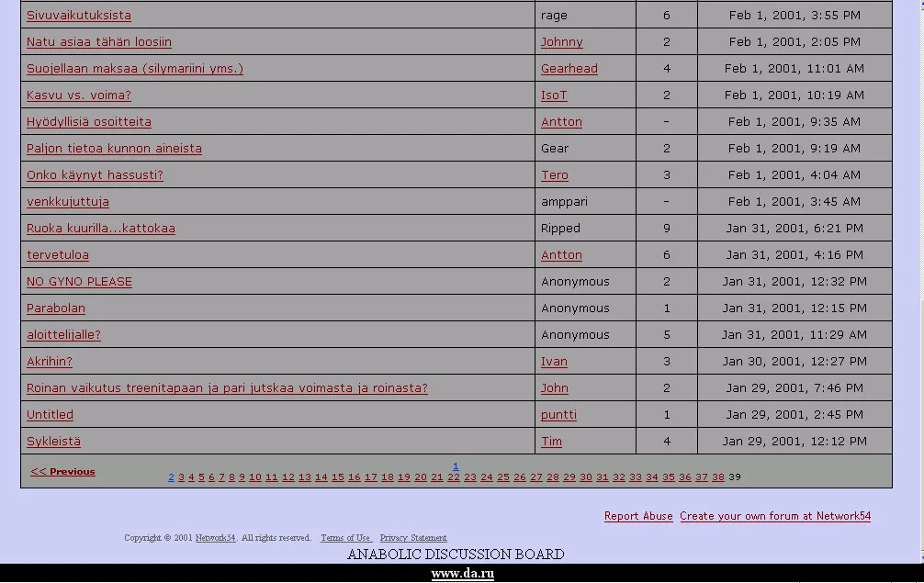Open the "Sivuvaikutuksista" thread
Image resolution: width=924 pixels, height=583 pixels.
click(x=78, y=16)
